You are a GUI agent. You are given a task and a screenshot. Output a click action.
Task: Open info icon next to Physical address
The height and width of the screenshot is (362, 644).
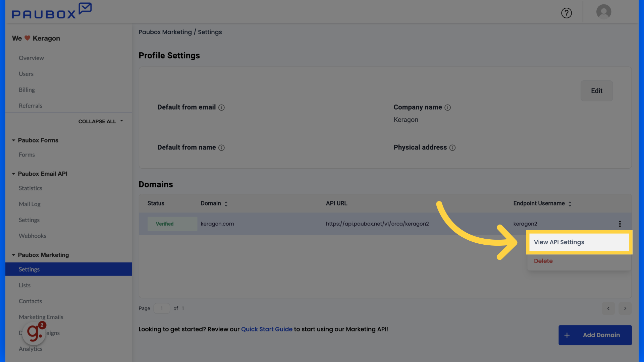click(x=452, y=148)
